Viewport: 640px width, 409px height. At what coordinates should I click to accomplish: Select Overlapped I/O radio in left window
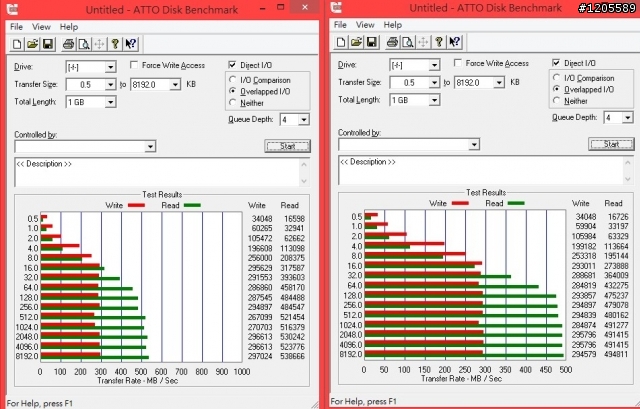pos(233,91)
